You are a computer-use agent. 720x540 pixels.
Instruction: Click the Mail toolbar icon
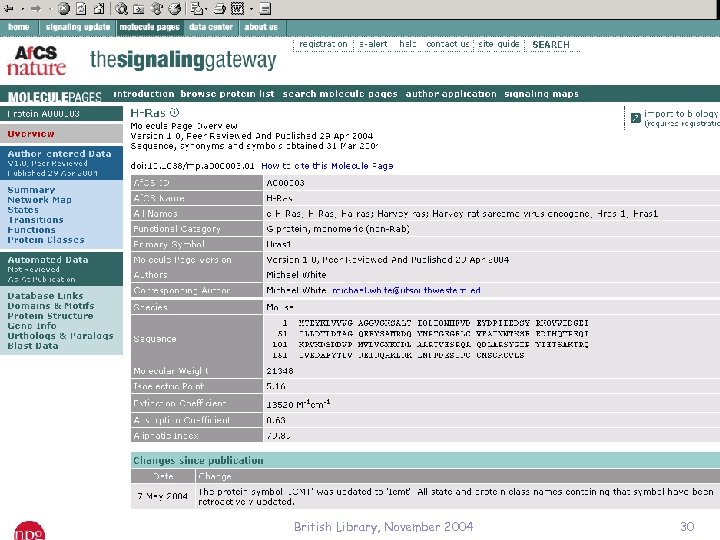point(196,8)
